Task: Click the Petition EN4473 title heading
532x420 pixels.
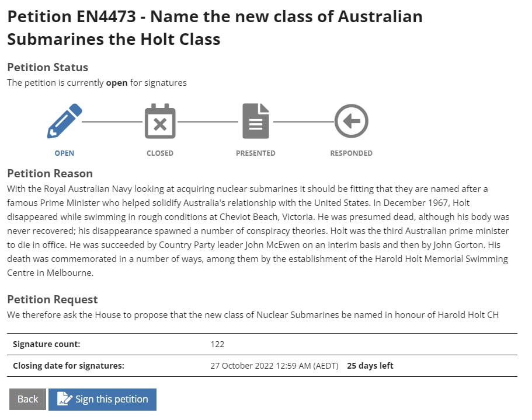Action: coord(214,27)
